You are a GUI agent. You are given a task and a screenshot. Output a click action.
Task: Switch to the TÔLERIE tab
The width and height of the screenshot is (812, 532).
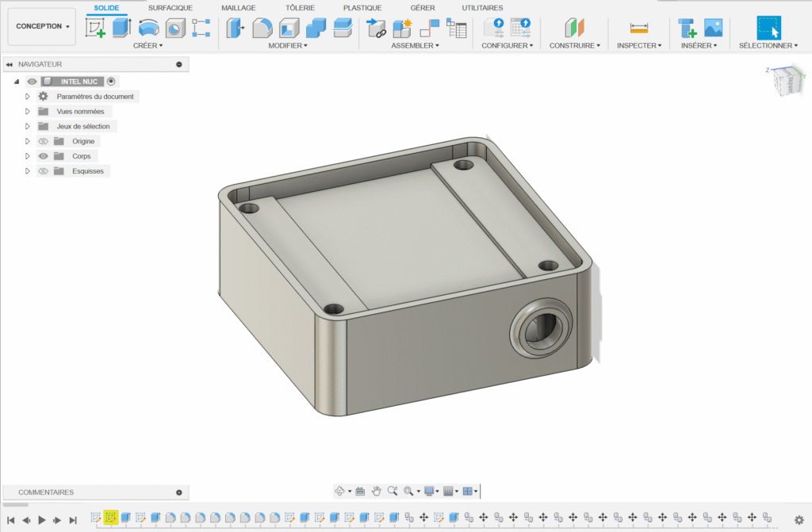coord(299,8)
